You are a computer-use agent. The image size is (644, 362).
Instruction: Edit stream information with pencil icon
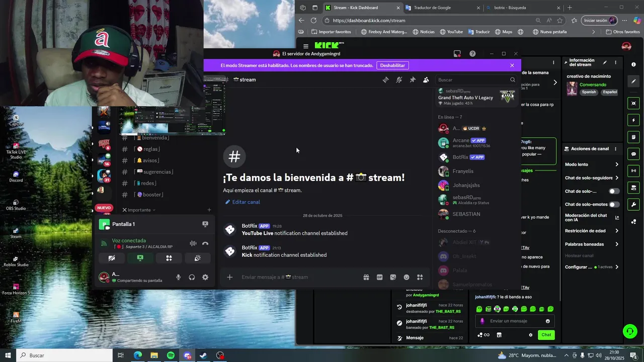605,63
